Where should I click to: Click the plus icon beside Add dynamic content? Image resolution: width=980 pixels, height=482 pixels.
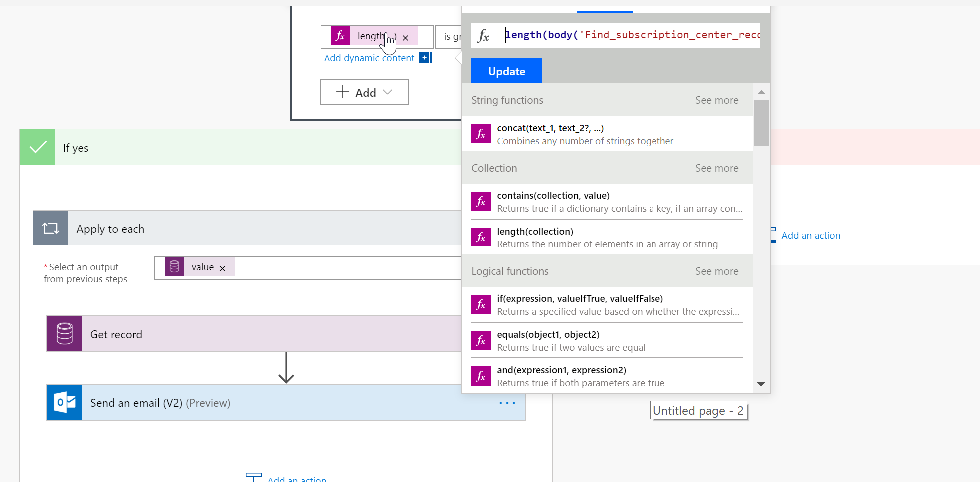tap(425, 57)
